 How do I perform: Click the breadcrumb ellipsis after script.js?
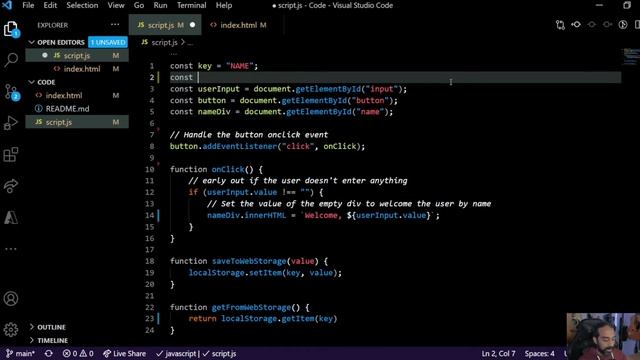point(190,42)
